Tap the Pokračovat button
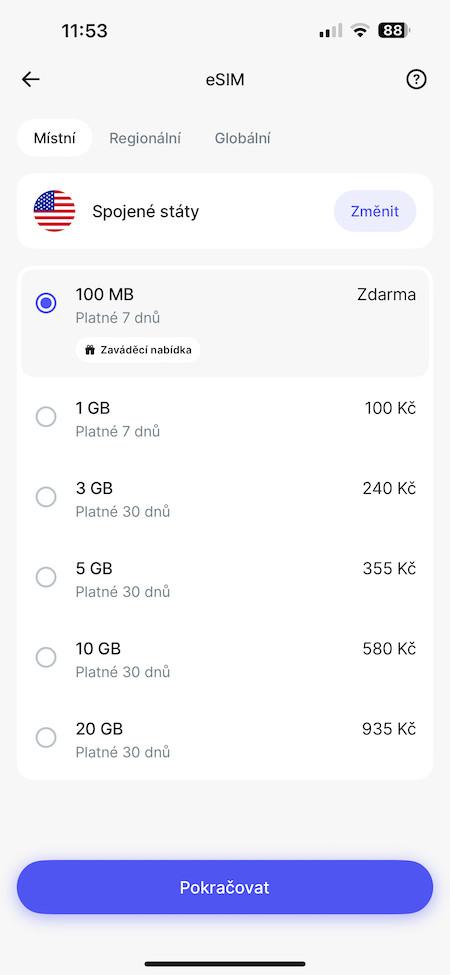This screenshot has width=450, height=975. tap(225, 887)
